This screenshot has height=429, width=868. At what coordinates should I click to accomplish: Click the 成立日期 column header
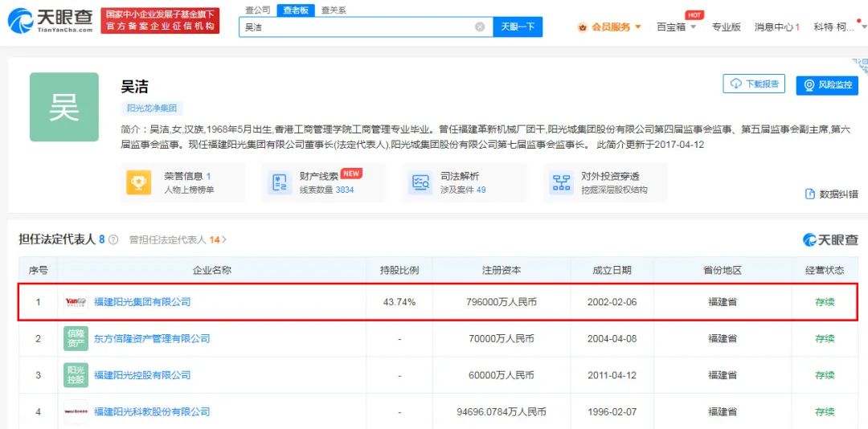(612, 270)
